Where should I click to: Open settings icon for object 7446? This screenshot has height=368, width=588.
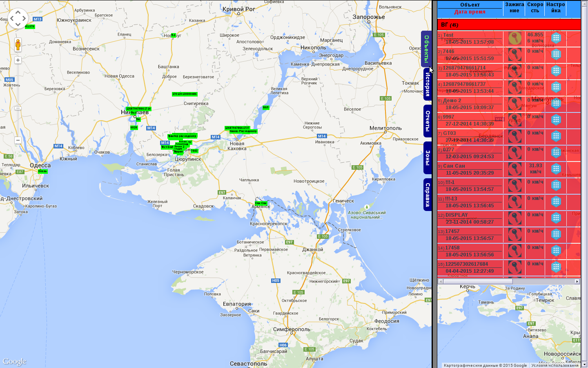click(x=556, y=54)
